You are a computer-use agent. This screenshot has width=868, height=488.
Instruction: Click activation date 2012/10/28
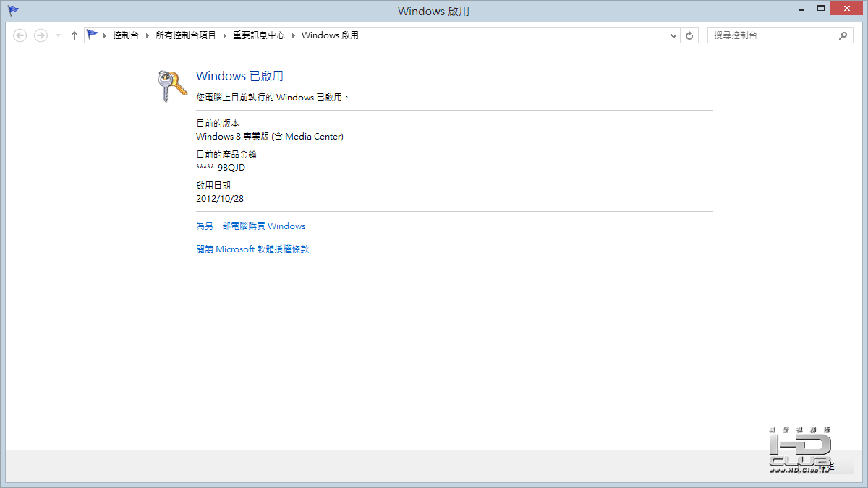tap(220, 198)
